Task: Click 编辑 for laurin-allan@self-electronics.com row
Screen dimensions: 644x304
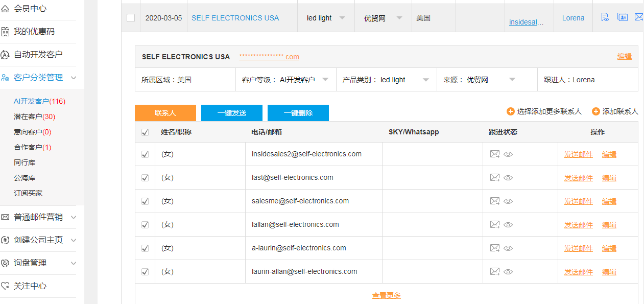Action: tap(609, 272)
